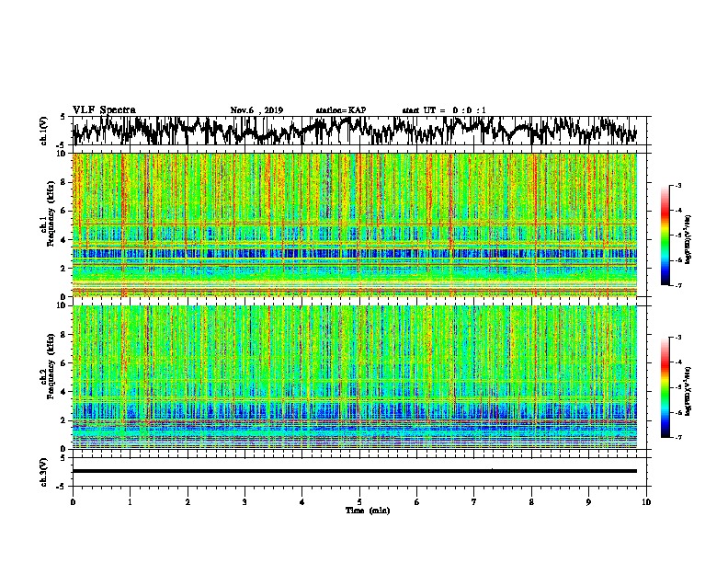Click the 'station=KAP' label
The height and width of the screenshot is (563, 728).
(341, 110)
